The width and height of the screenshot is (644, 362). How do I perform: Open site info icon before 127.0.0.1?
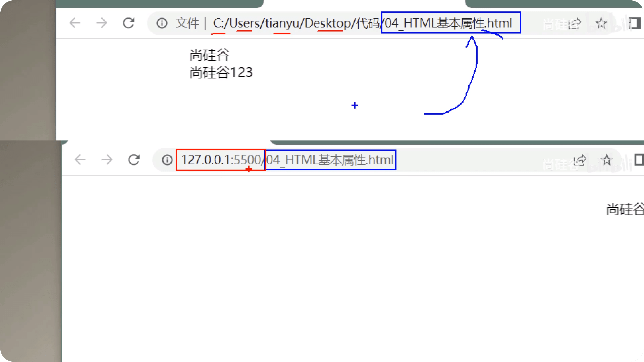click(x=167, y=160)
